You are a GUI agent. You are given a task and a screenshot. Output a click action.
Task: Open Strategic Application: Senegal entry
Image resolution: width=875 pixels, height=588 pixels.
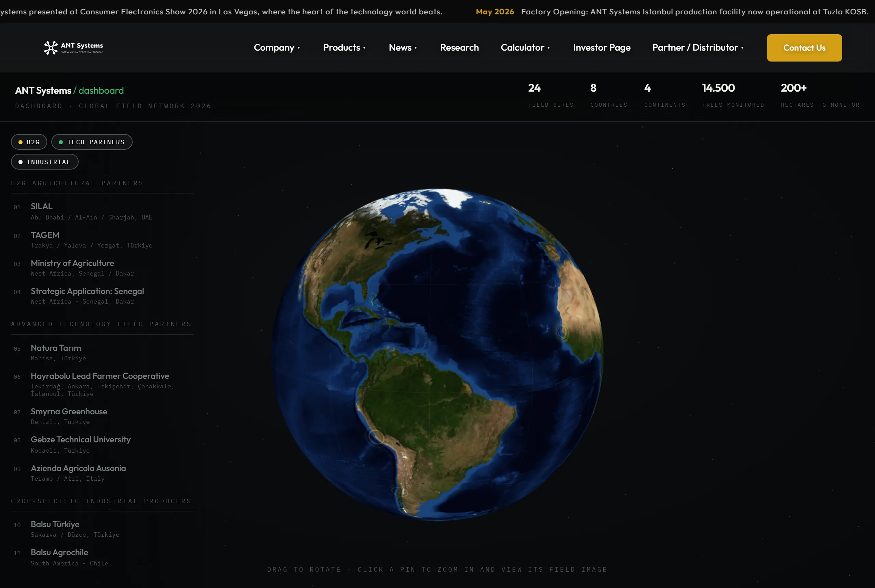pyautogui.click(x=102, y=296)
